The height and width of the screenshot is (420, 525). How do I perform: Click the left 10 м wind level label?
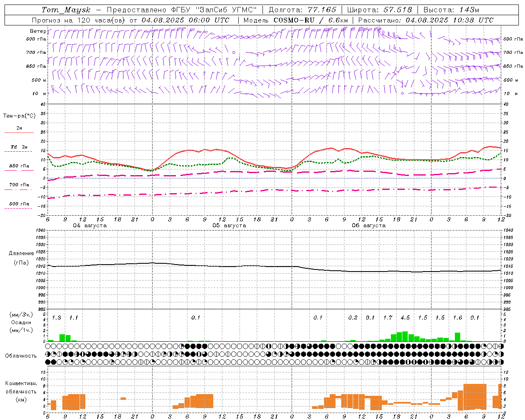click(x=40, y=94)
